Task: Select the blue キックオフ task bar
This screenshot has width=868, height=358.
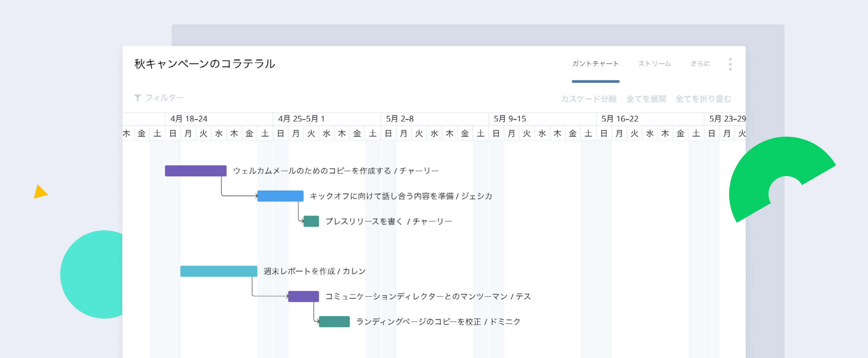Action: point(280,196)
